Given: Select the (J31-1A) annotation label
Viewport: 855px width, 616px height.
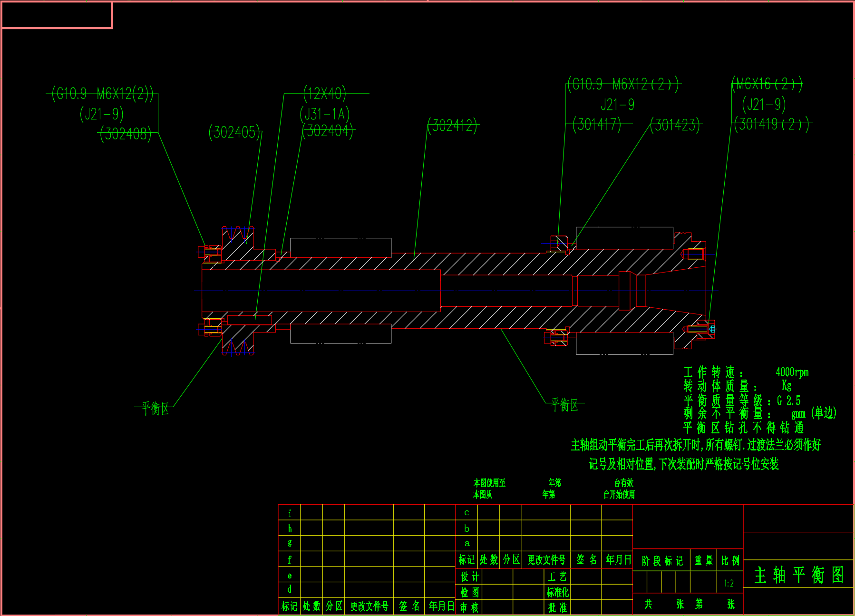Looking at the screenshot, I should click(x=325, y=114).
